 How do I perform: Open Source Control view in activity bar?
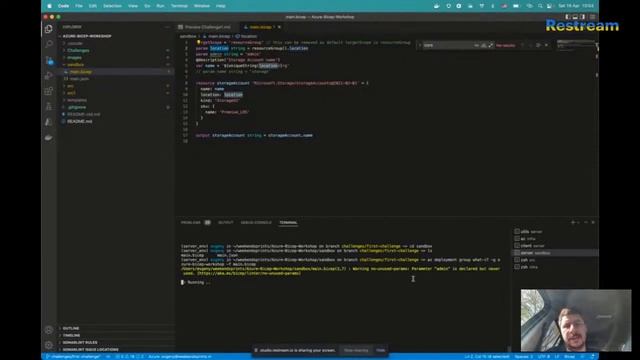[x=49, y=60]
